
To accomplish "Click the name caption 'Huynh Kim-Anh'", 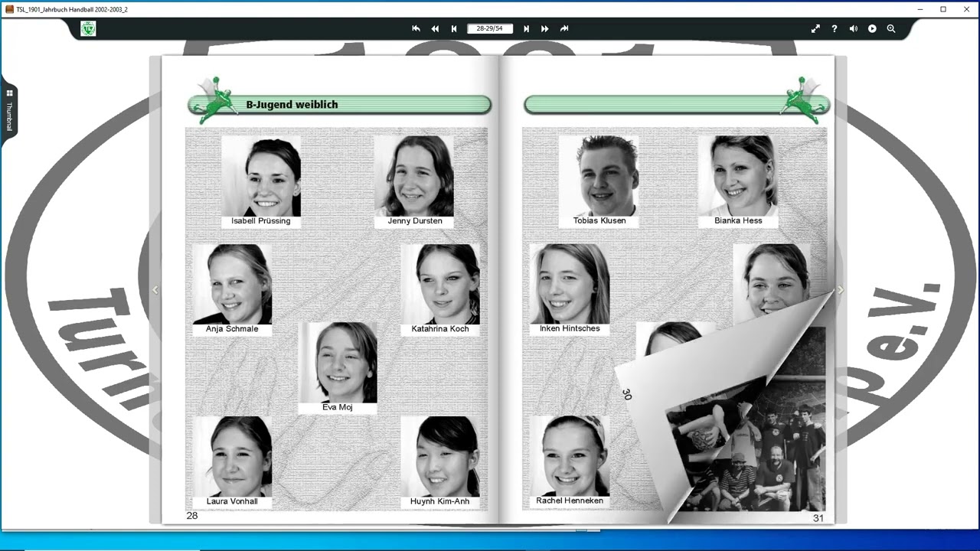I will pos(440,502).
